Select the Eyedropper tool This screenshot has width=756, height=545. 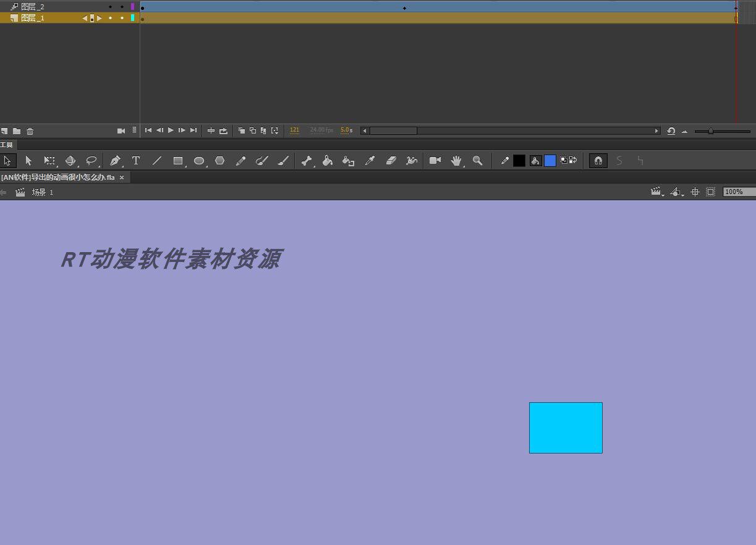tap(370, 161)
